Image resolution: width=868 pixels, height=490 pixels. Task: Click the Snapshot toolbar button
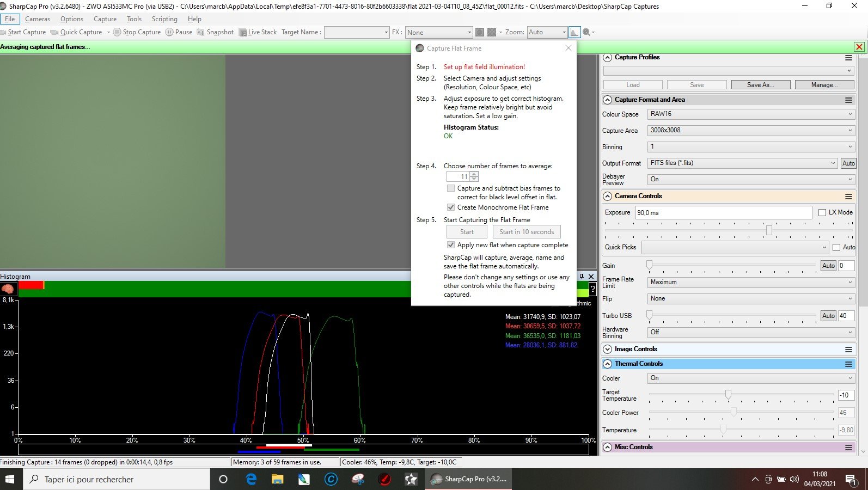click(x=215, y=32)
